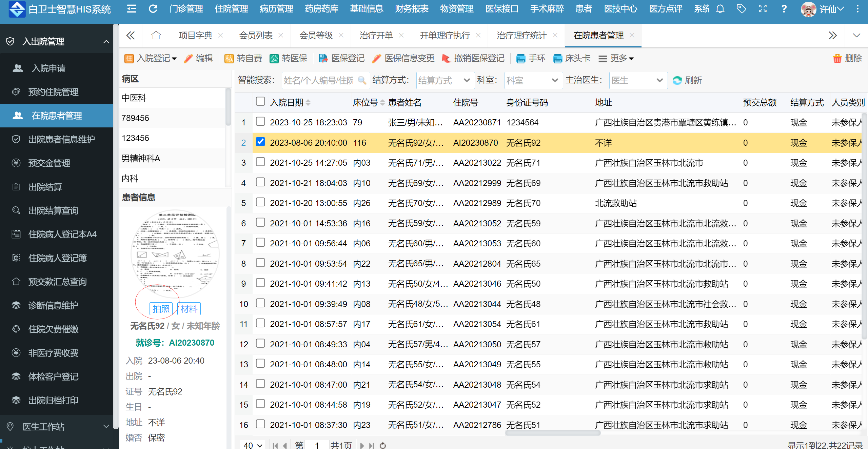868x449 pixels.
Task: Click the 转自费 toolbar button
Action: pyautogui.click(x=243, y=58)
